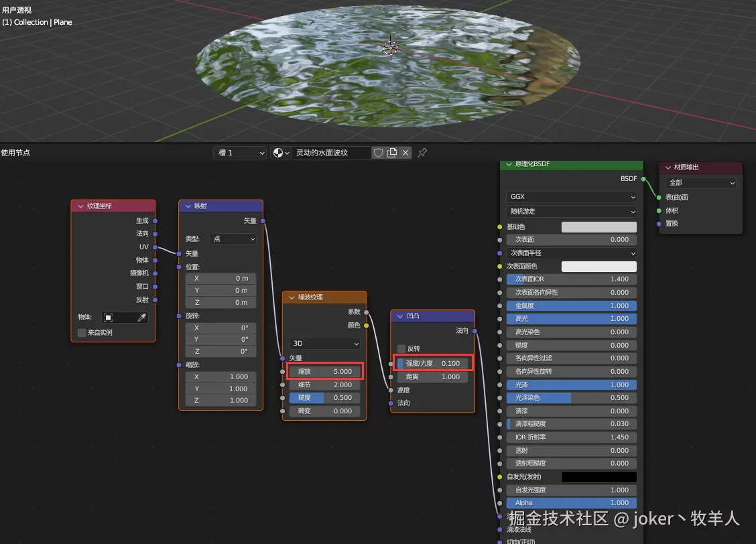756x544 pixels.
Task: Open the 随机游走 subsurface method dropdown
Action: [571, 212]
